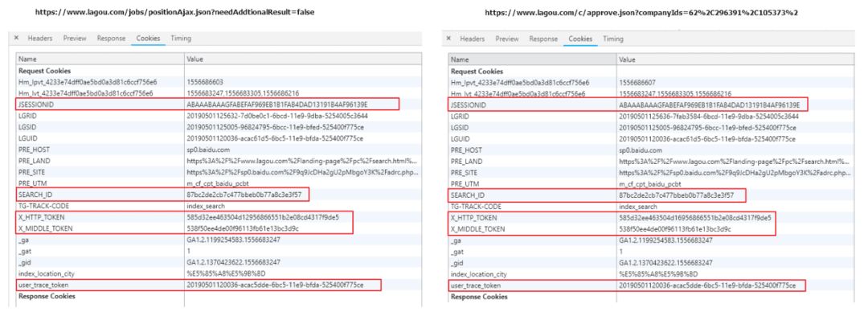
Task: Sort by Value column in approve.json panel
Action: [x=735, y=60]
